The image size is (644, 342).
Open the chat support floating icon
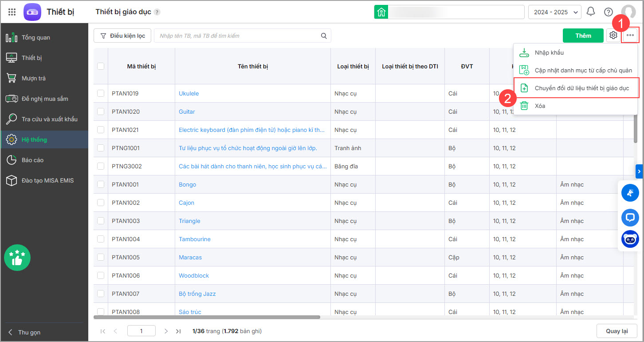click(630, 217)
